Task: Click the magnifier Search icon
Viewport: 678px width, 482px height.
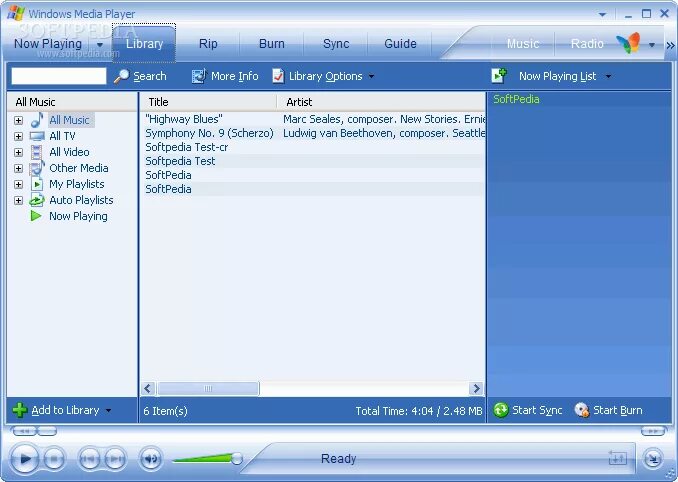Action: click(x=121, y=76)
